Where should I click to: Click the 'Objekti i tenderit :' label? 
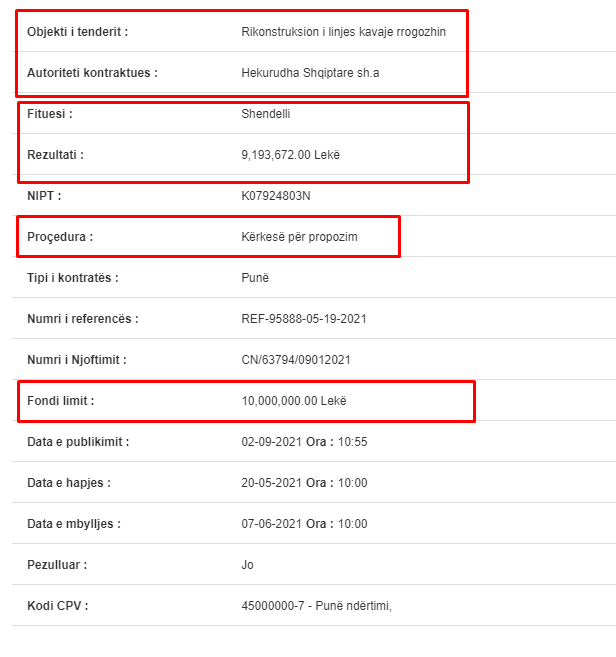tap(78, 32)
